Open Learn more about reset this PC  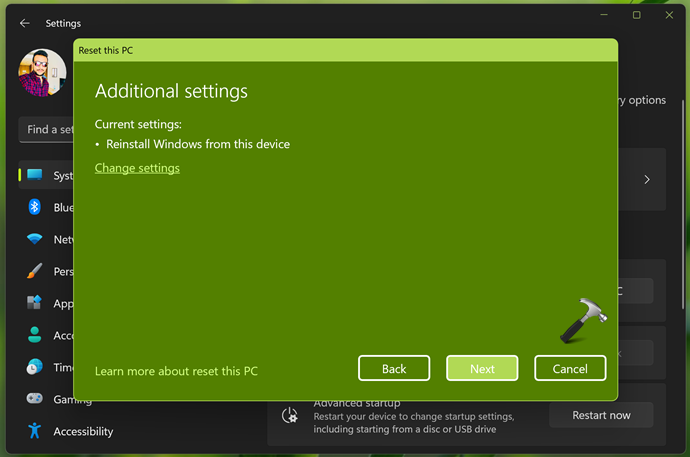(x=176, y=371)
